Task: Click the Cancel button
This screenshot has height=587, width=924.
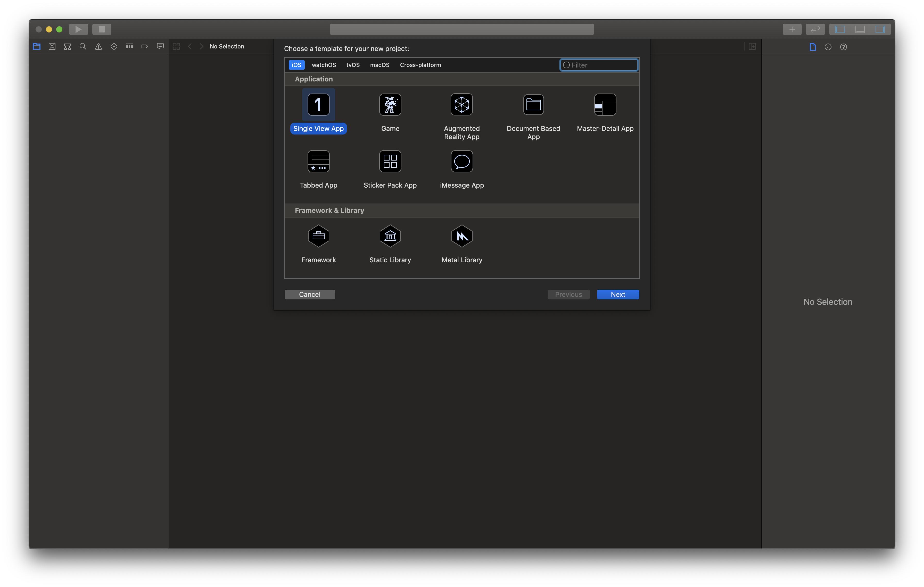Action: (x=310, y=295)
